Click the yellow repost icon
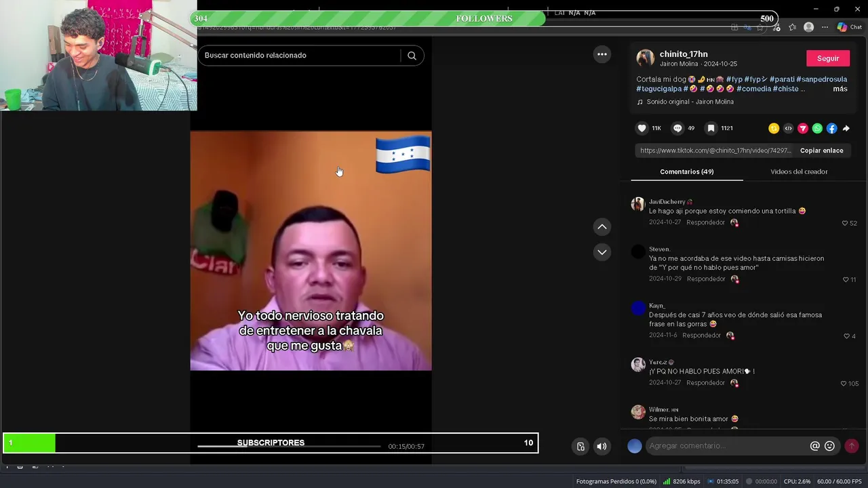Viewport: 868px width, 488px height. 774,128
